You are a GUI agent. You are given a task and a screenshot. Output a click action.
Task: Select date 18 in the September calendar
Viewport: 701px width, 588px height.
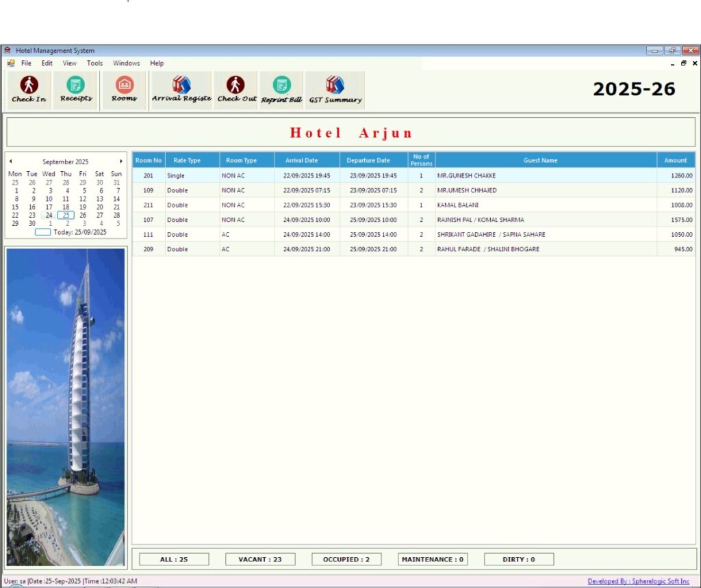coord(65,206)
